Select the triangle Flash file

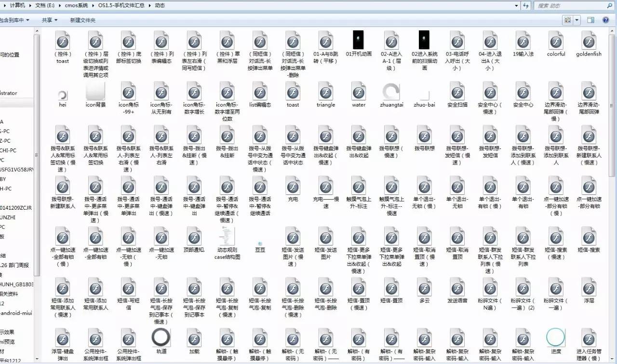326,92
